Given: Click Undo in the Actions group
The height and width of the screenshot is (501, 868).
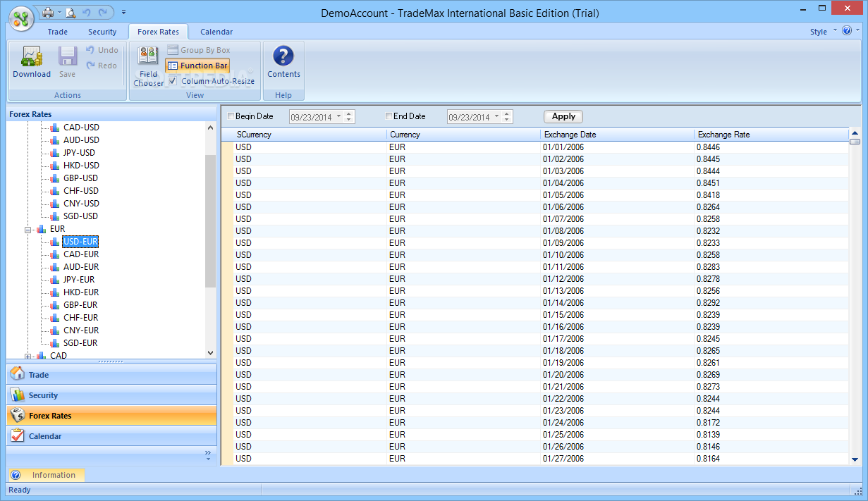Looking at the screenshot, I should click(102, 50).
